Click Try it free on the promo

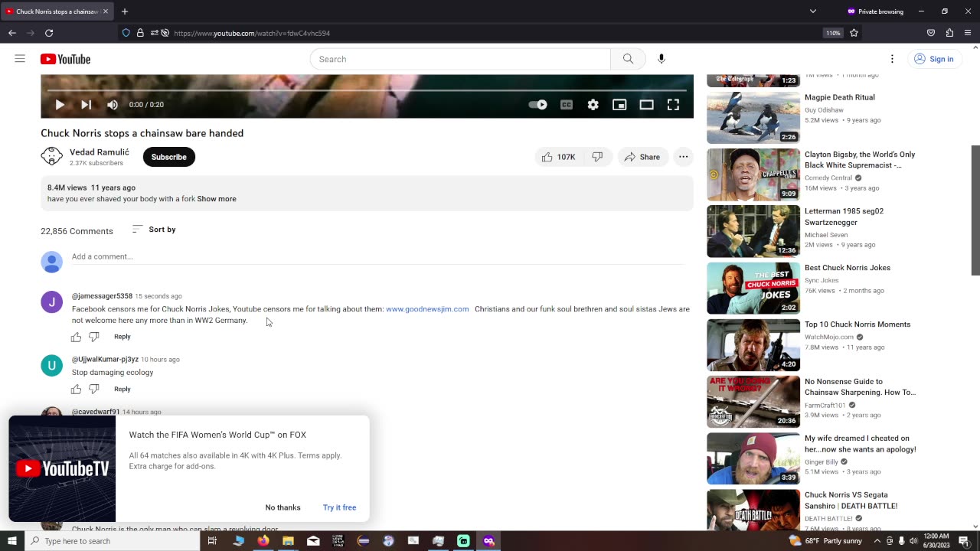pyautogui.click(x=339, y=507)
